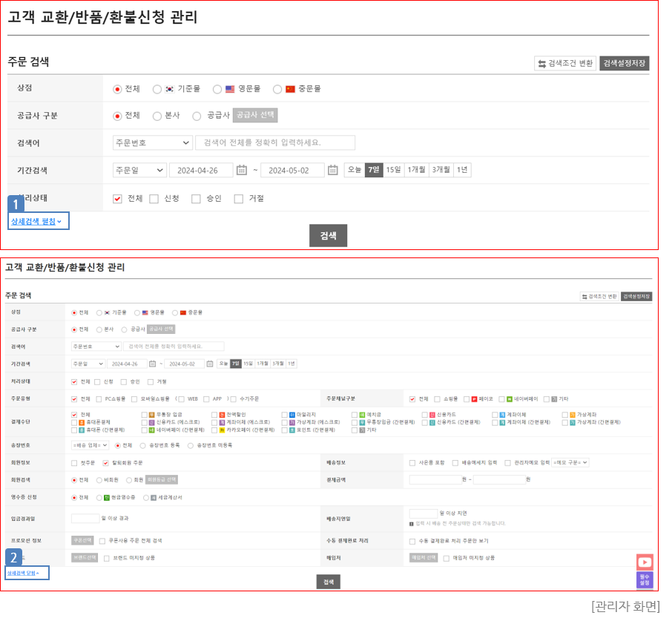
Task: Click the 전액할인 payment icon
Action: [223, 415]
